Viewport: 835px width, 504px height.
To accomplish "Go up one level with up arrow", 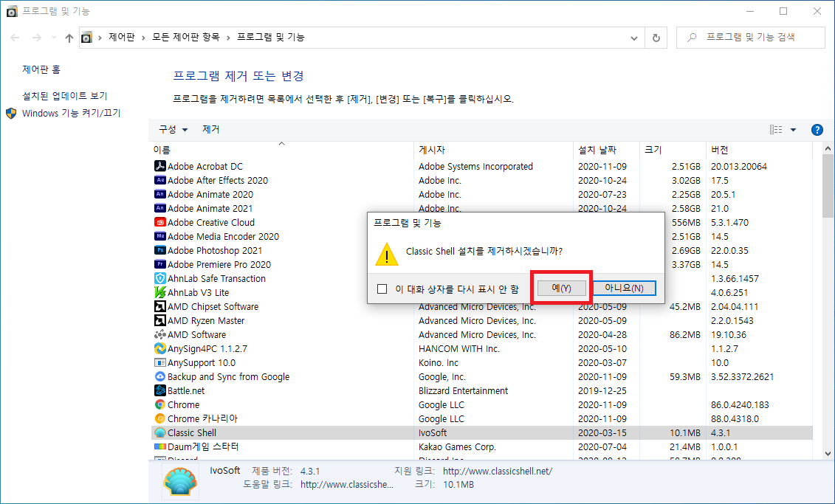I will pos(69,38).
